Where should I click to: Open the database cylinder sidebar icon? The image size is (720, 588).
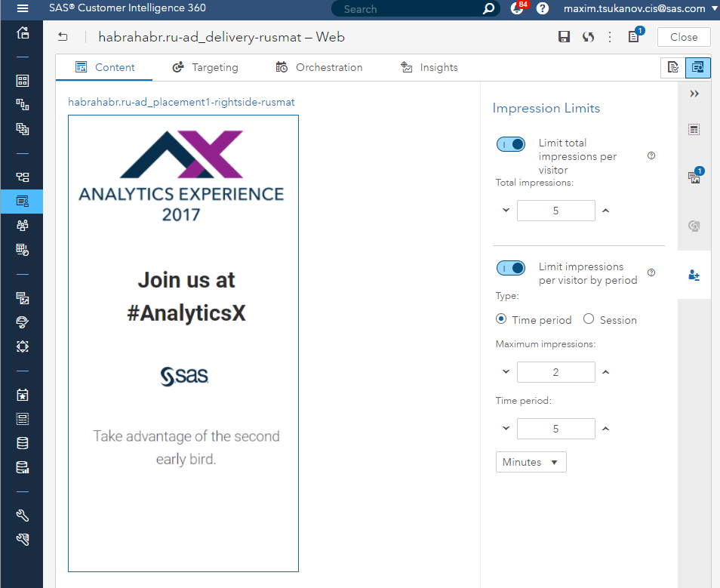23,443
